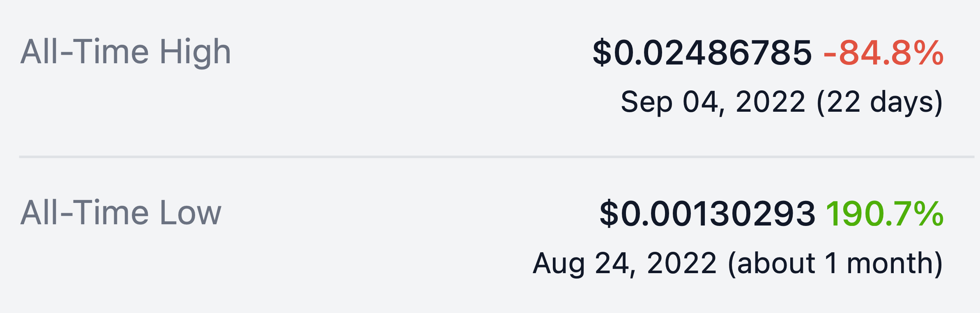This screenshot has width=980, height=313.
Task: Click the green 190.7% change value
Action: click(x=885, y=214)
